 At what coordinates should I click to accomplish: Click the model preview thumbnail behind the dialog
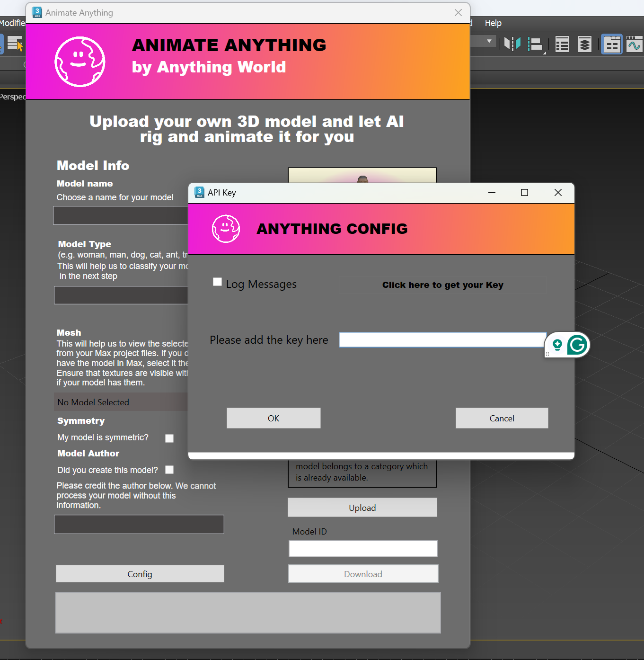pos(362,175)
